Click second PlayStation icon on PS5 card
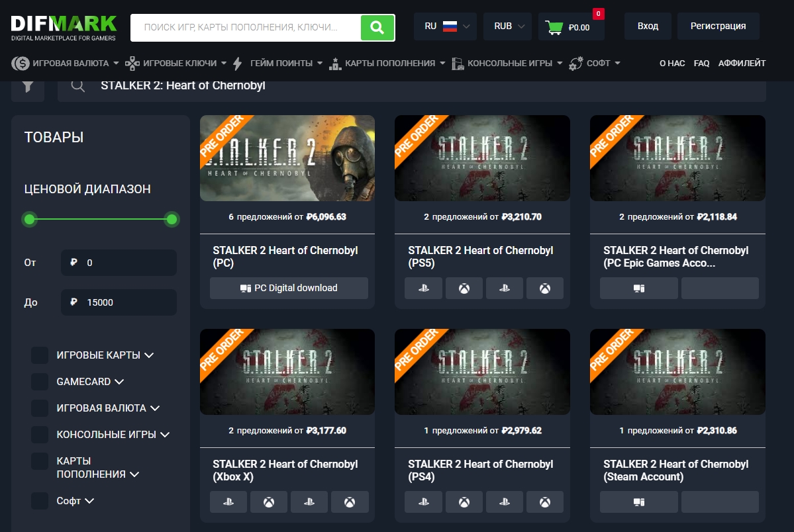Screen dimensions: 794x532 click(x=505, y=288)
